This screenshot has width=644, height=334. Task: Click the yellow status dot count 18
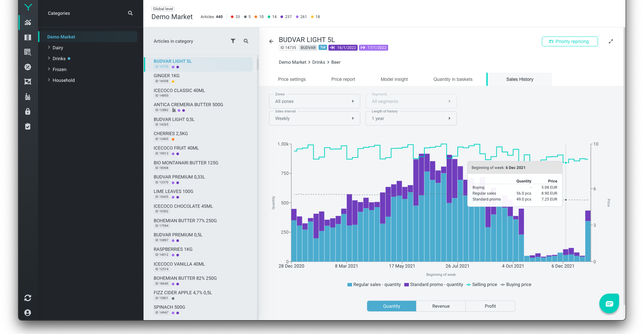316,17
